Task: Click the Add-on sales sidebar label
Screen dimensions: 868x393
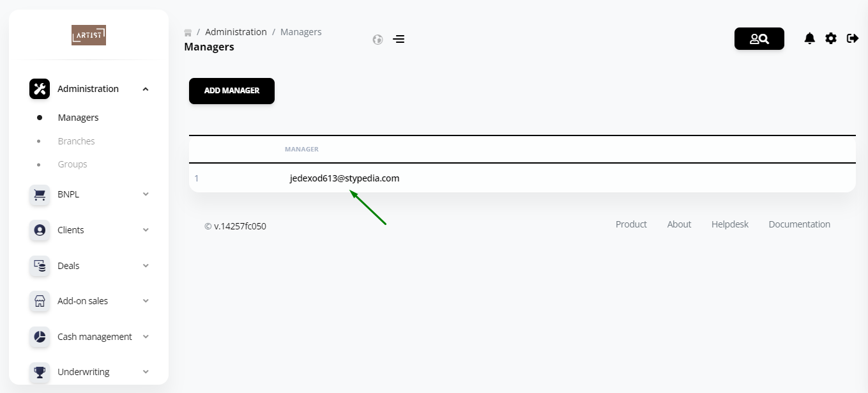Action: coord(82,301)
